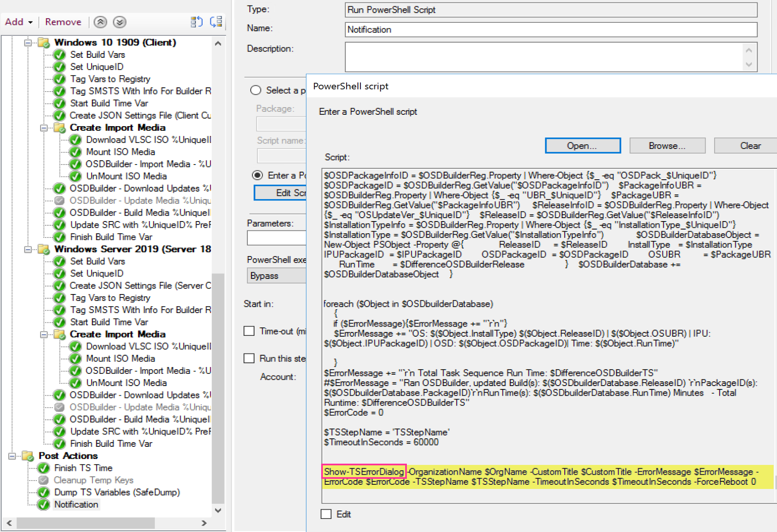Click the green check icon beside Finish TS Time
Viewport: 777px width, 532px height.
43,468
